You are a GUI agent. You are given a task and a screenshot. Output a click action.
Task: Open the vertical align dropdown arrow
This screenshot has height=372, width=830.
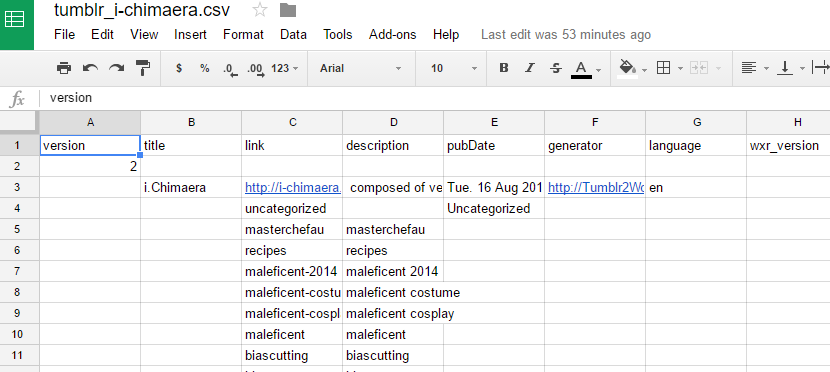pos(802,69)
